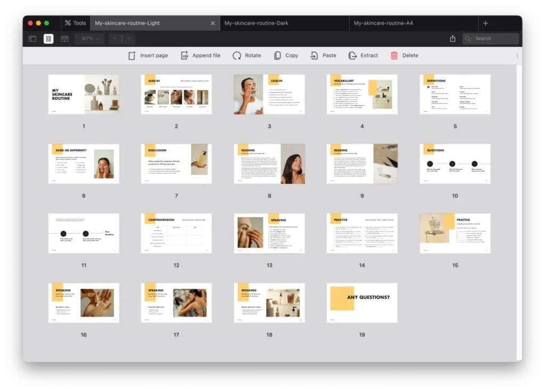Close the My-skincare-routine-Light tab

click(x=213, y=23)
